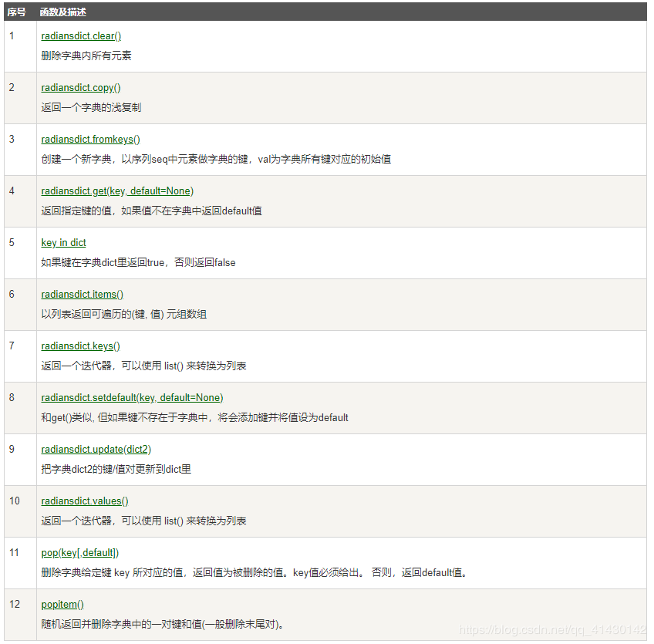Open the radiansdict.setdefault(key, default=None) link

click(x=132, y=397)
